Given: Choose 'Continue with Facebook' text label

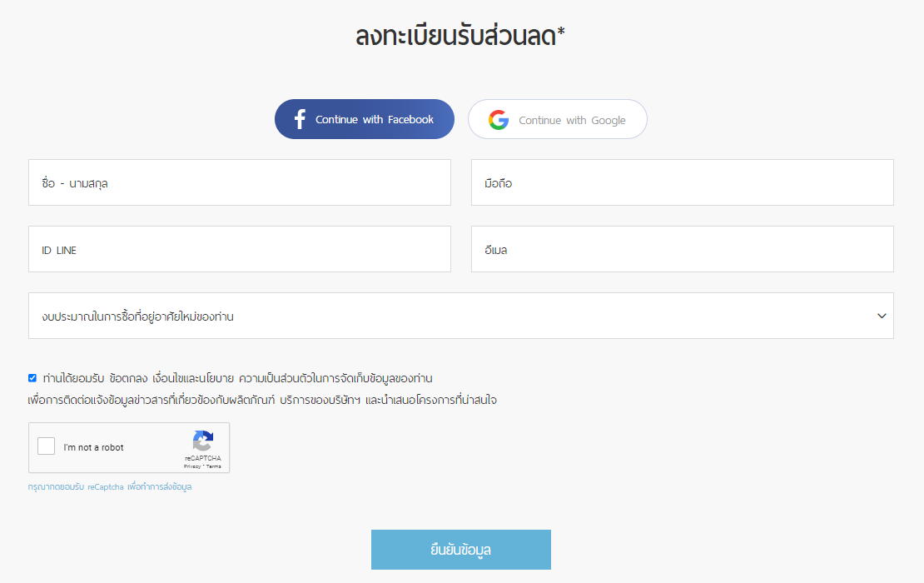Looking at the screenshot, I should (x=375, y=120).
